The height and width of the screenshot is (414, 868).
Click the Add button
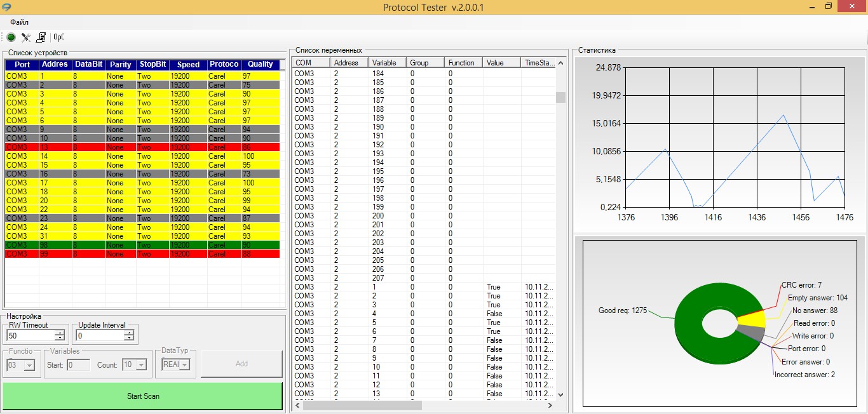[241, 364]
